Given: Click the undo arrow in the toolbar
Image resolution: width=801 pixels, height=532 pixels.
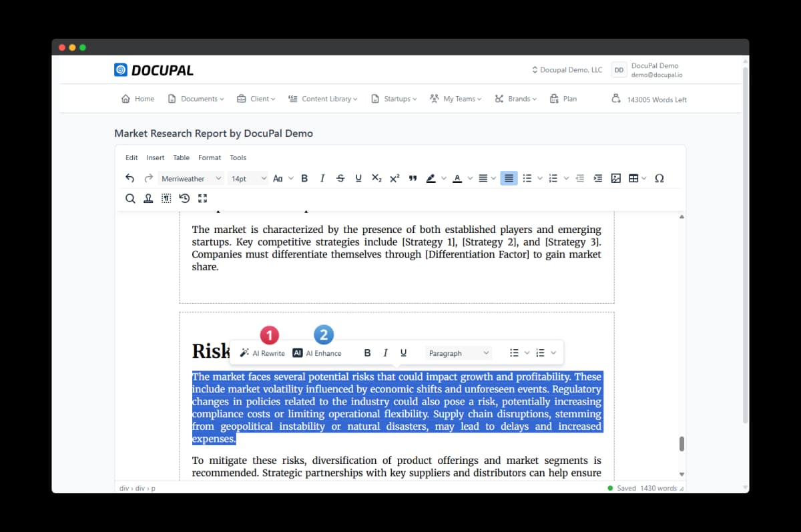Looking at the screenshot, I should (130, 178).
